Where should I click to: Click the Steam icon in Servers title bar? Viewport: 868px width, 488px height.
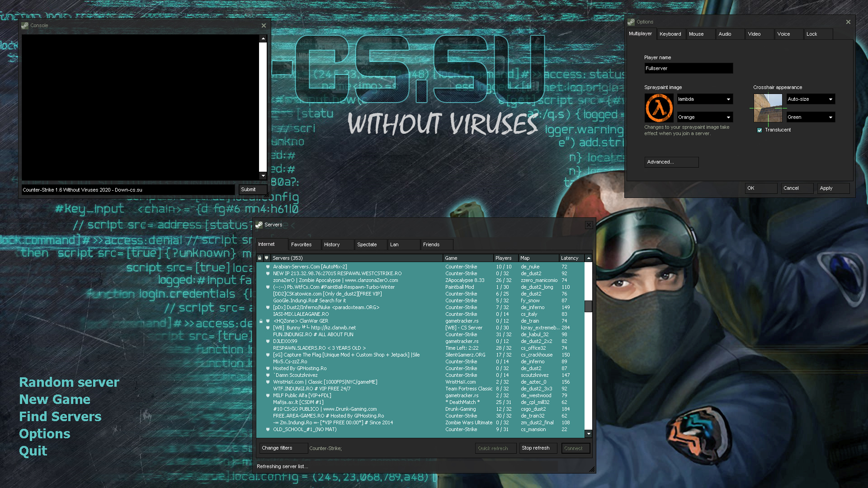pyautogui.click(x=259, y=225)
